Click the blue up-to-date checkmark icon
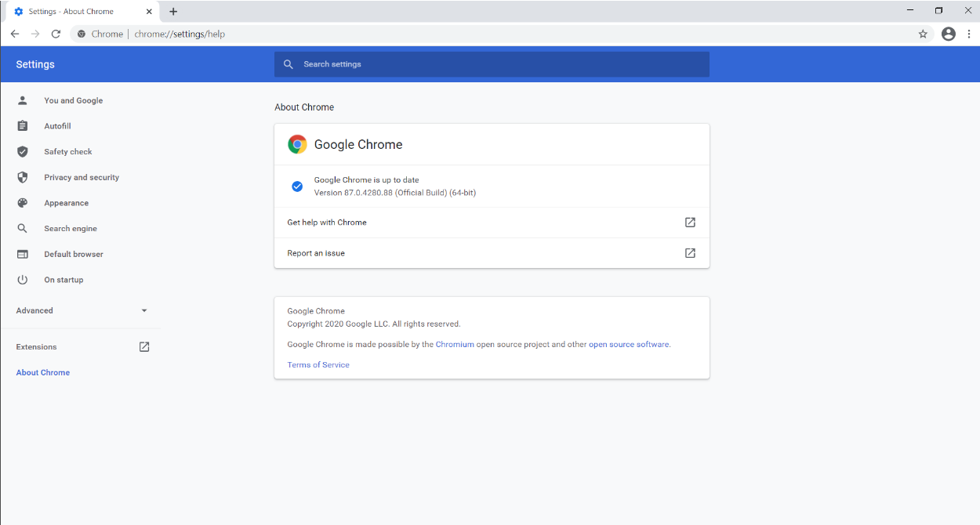 click(297, 186)
